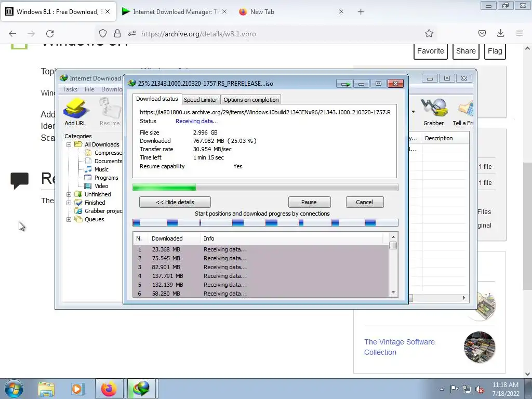This screenshot has height=399, width=532.
Task: Sort connections by Downloaded column header
Action: coord(174,238)
